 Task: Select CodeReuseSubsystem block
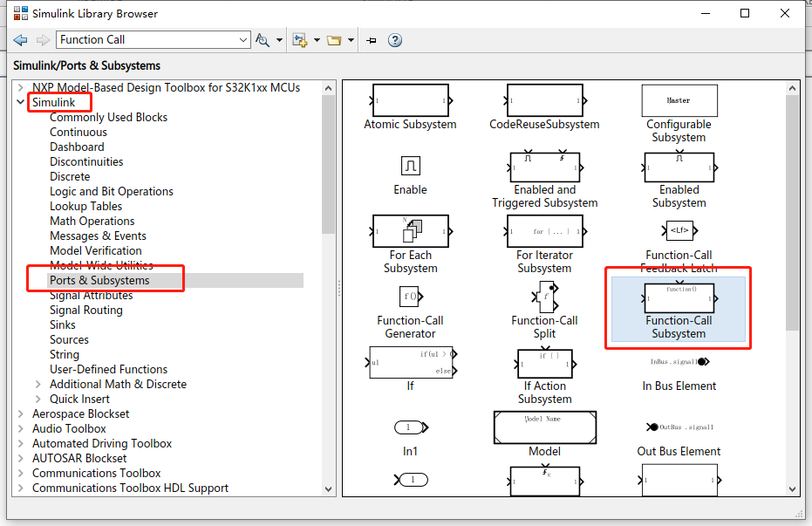click(544, 100)
